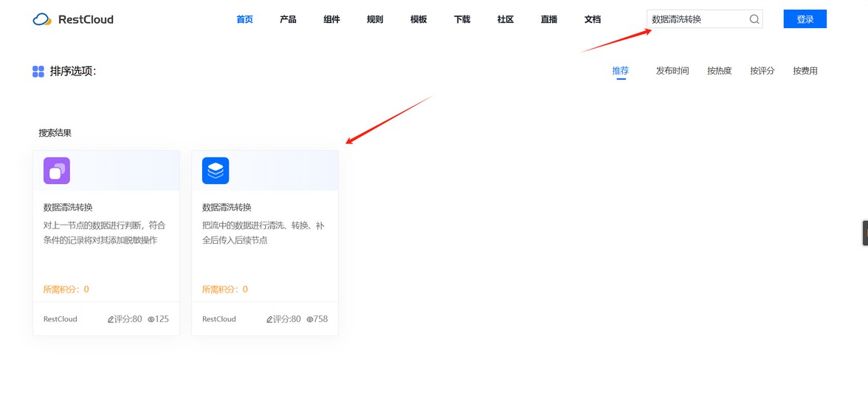Click 所需积分: 0 on first card
The image size is (868, 399).
click(x=66, y=290)
